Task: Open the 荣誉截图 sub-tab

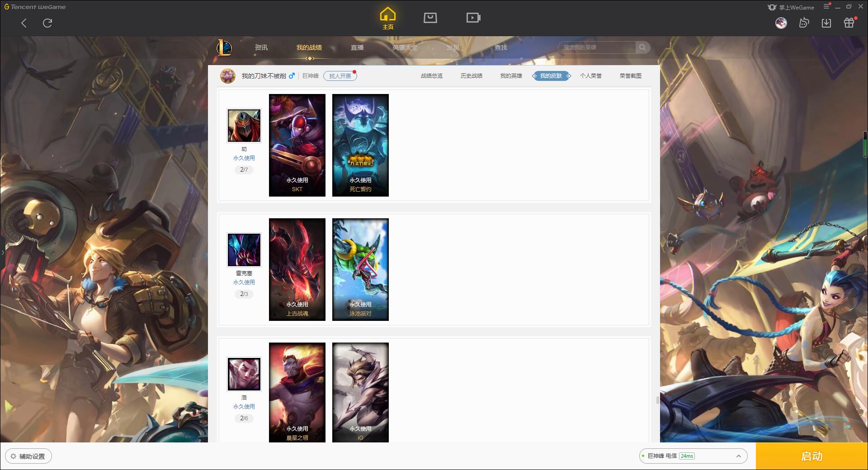Action: tap(631, 76)
